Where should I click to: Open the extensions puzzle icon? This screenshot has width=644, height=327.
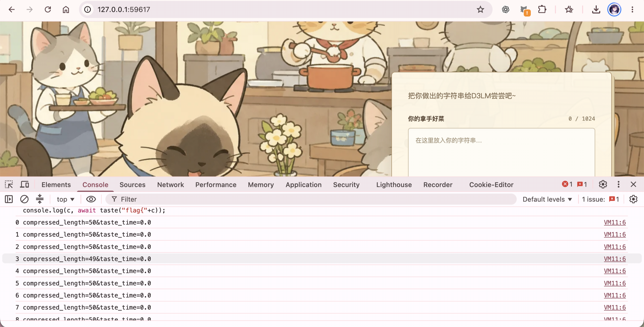pyautogui.click(x=542, y=10)
